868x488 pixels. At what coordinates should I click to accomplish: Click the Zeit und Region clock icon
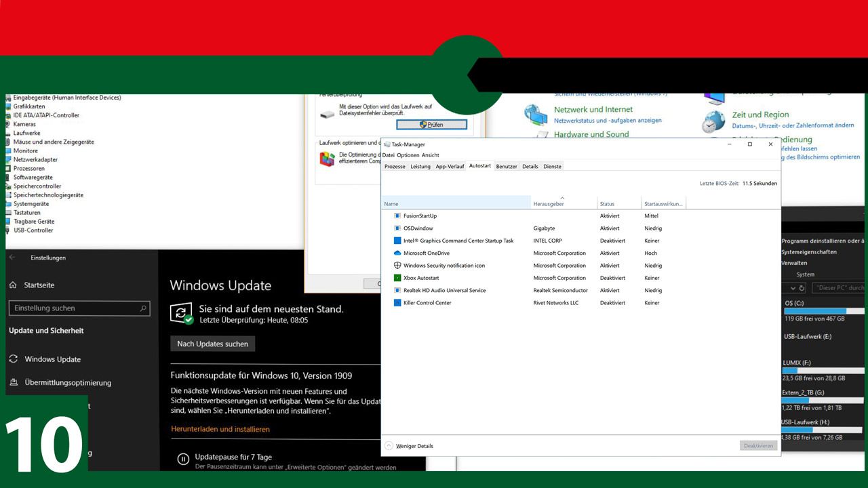pyautogui.click(x=713, y=122)
